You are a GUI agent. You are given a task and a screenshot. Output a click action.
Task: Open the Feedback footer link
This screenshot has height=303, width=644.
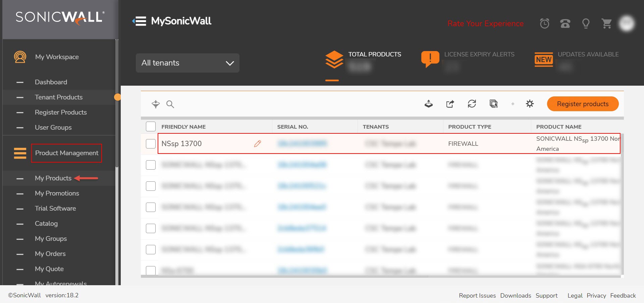coord(623,296)
